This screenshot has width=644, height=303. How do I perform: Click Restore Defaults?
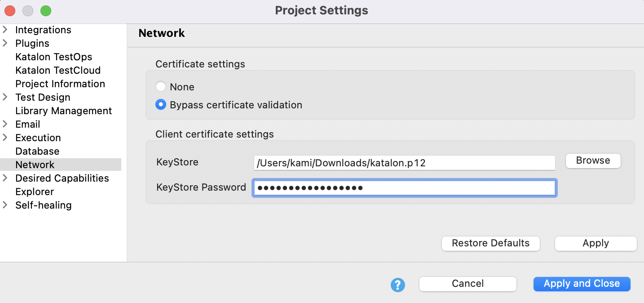tap(490, 243)
